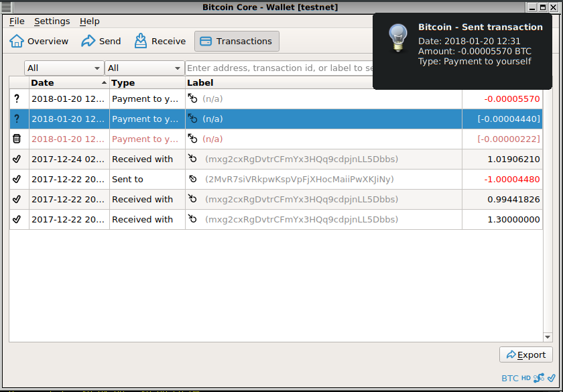
Task: Click the question mark status on -0.00005570 row
Action: (x=17, y=99)
